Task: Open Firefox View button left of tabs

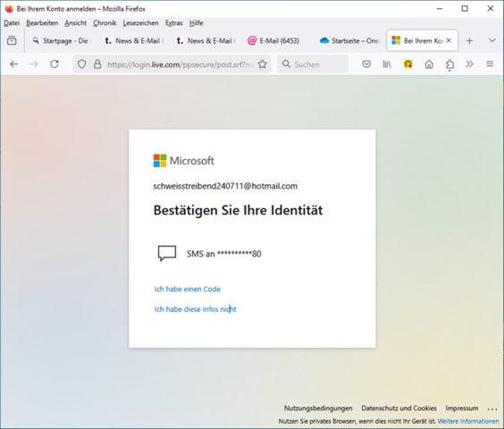Action: tap(12, 40)
